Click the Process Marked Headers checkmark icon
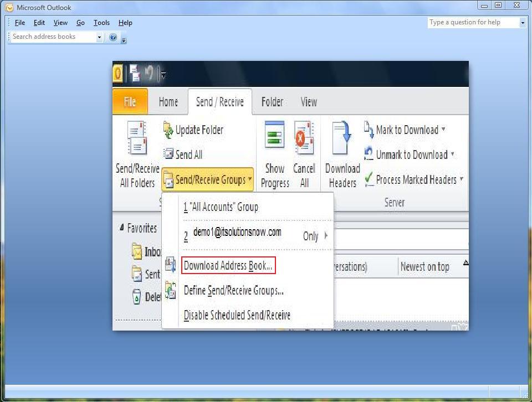The image size is (532, 402). click(x=369, y=179)
